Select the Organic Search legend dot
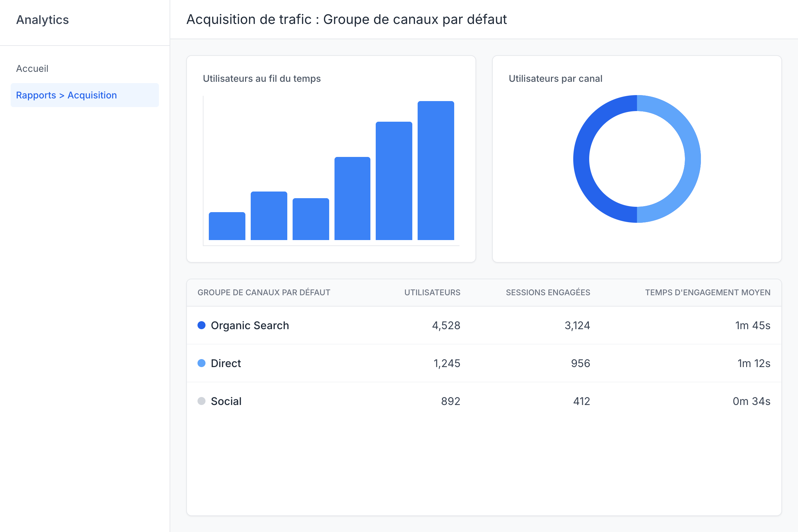 [x=202, y=325]
